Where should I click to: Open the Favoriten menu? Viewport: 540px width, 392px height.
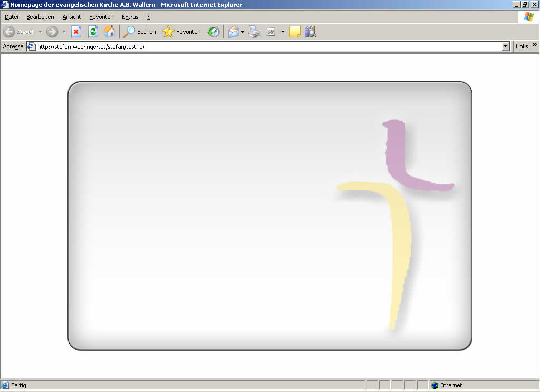(101, 17)
